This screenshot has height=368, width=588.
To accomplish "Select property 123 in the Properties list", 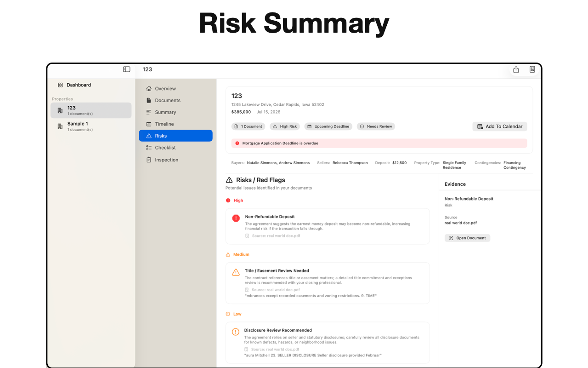I will pos(91,110).
